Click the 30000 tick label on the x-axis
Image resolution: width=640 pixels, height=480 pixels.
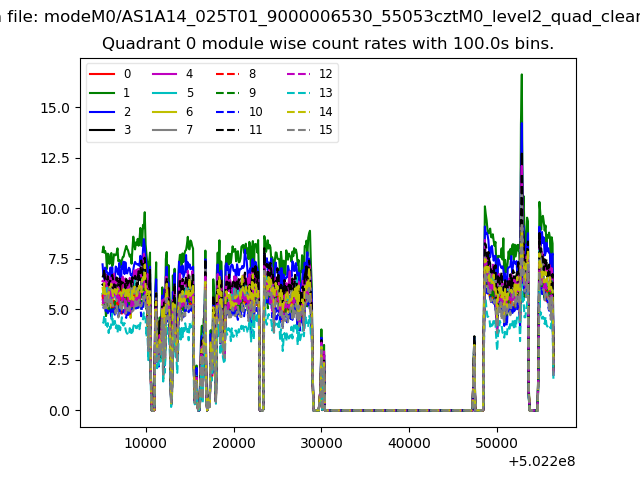click(x=322, y=443)
